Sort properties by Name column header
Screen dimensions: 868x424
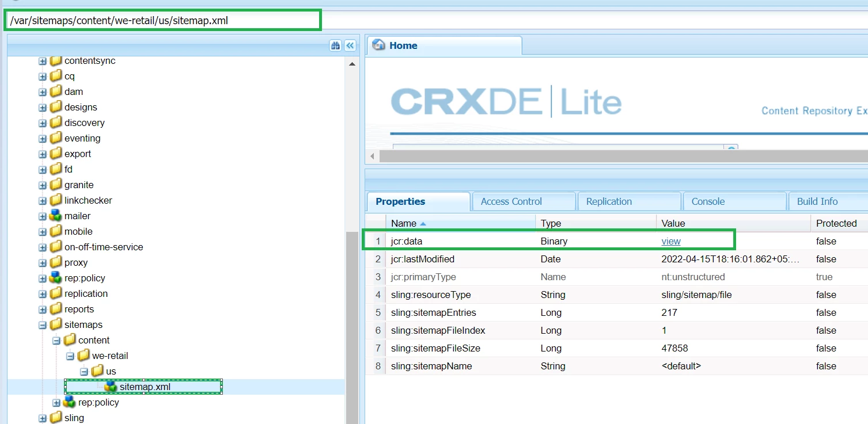(x=460, y=223)
